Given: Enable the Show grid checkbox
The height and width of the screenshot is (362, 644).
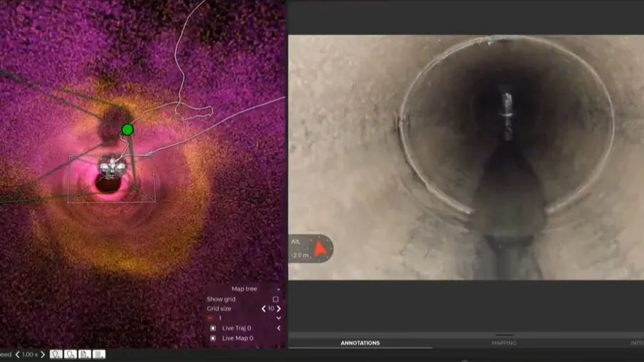Looking at the screenshot, I should pos(276,299).
